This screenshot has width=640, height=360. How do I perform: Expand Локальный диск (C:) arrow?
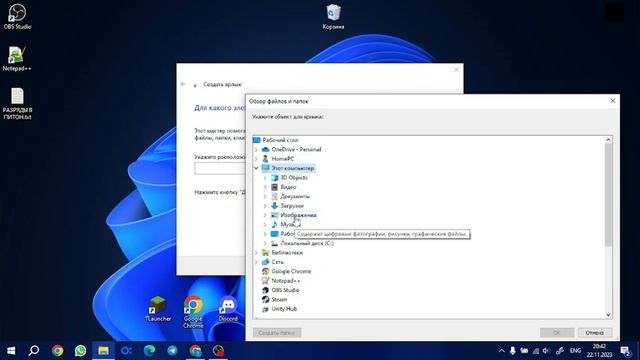click(x=265, y=243)
